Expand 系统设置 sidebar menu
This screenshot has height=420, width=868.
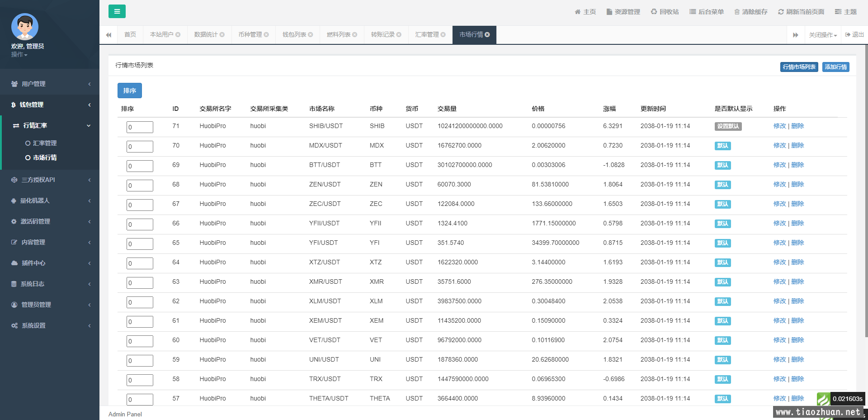coord(50,325)
